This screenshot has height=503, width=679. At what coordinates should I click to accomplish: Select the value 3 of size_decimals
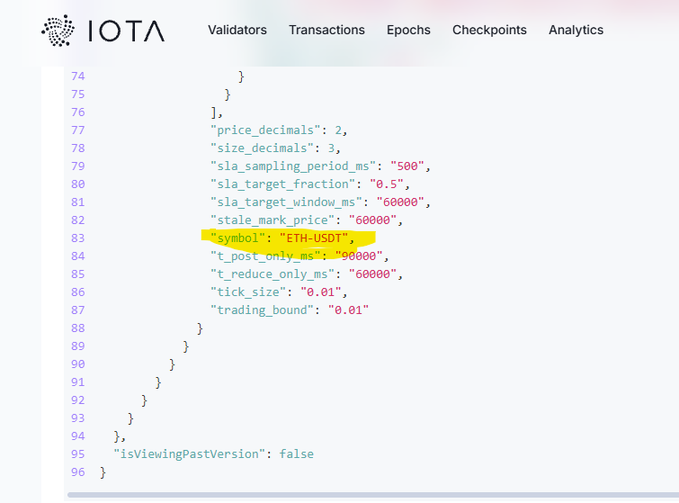[x=331, y=148]
